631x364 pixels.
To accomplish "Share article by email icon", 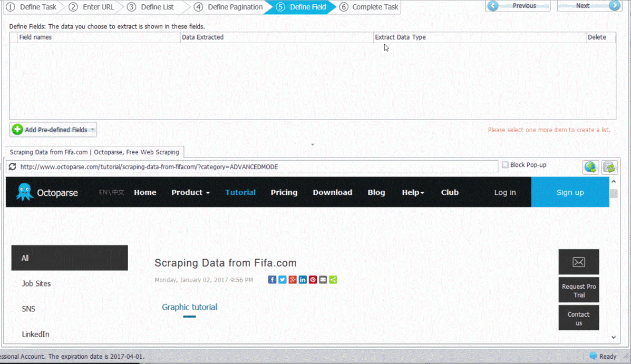I will pyautogui.click(x=323, y=280).
